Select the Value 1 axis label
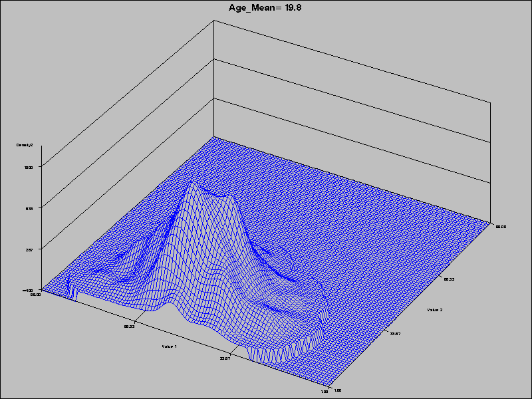532x399 pixels. point(170,346)
